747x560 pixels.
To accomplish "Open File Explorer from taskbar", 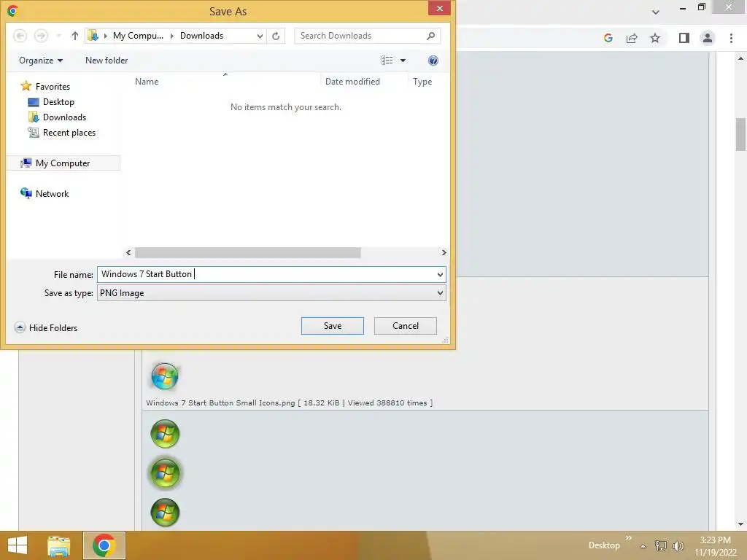I will pyautogui.click(x=59, y=545).
